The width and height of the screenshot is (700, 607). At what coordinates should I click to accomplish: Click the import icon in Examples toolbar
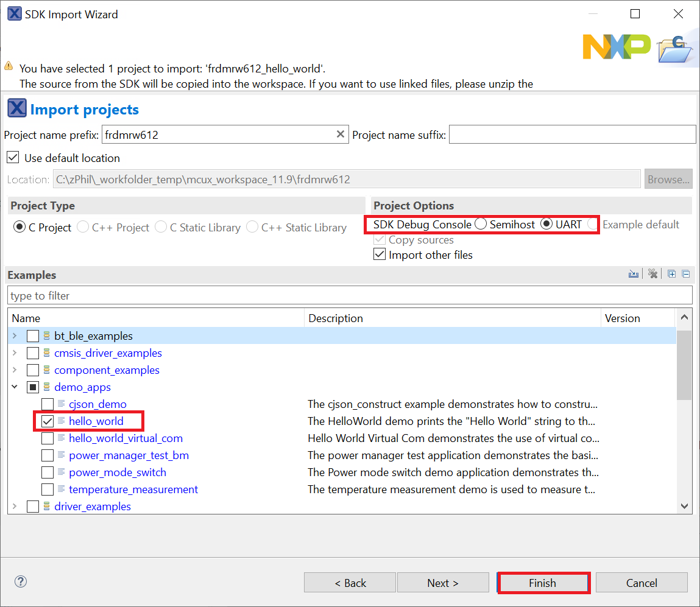634,275
